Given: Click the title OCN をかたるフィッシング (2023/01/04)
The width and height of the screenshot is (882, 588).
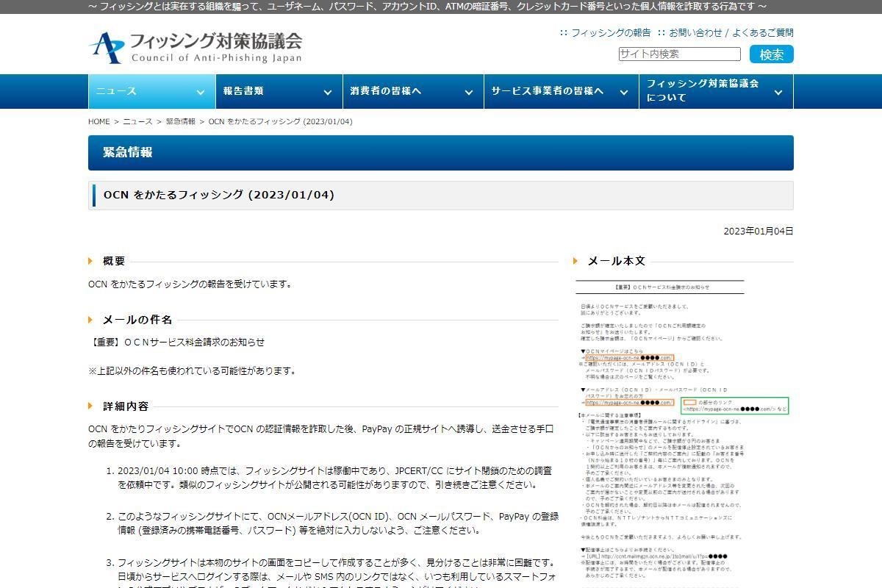Looking at the screenshot, I should (x=219, y=195).
